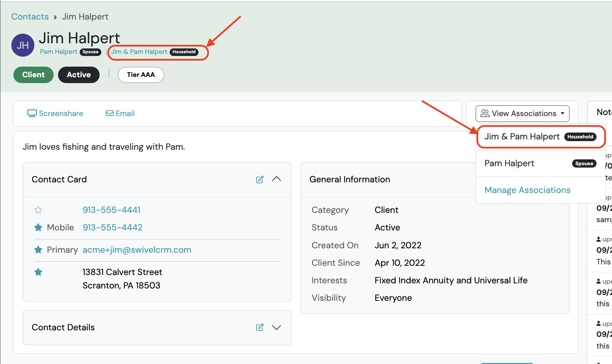Expand the Contact Details panel
The width and height of the screenshot is (612, 364).
click(x=276, y=327)
